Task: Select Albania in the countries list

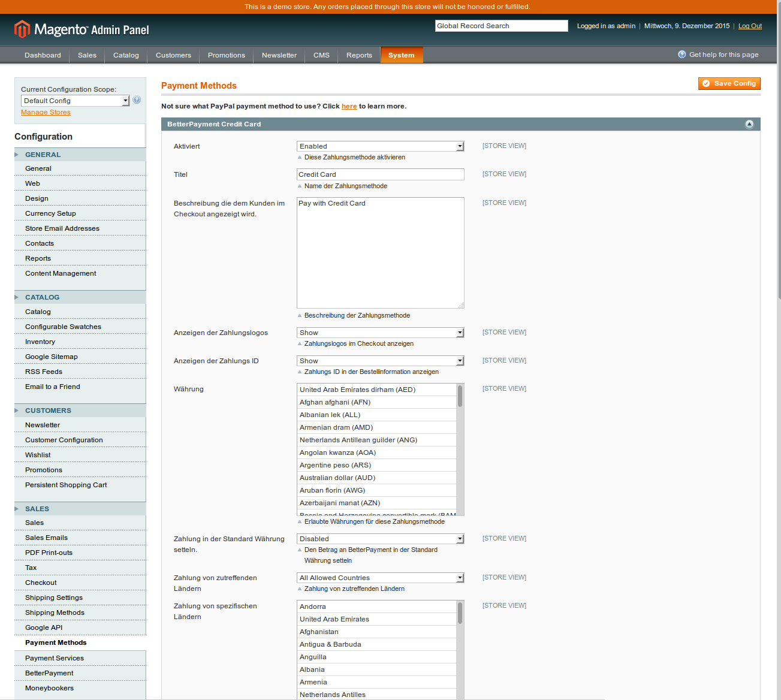Action: 377,669
